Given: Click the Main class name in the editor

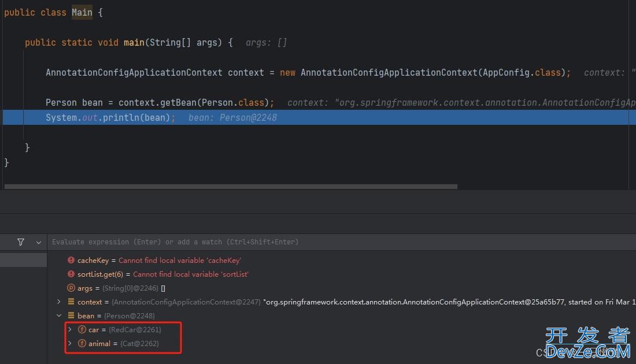Looking at the screenshot, I should 82,13.
